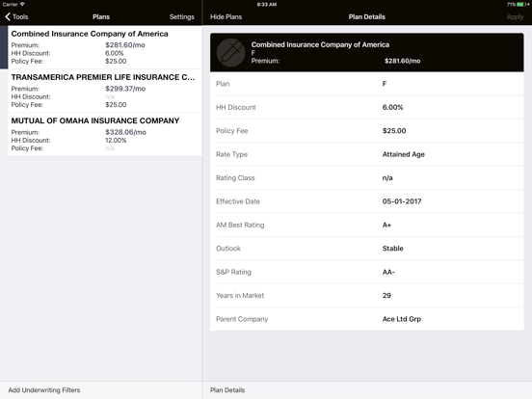Click the Plan row showing F
The width and height of the screenshot is (532, 399).
click(x=367, y=84)
